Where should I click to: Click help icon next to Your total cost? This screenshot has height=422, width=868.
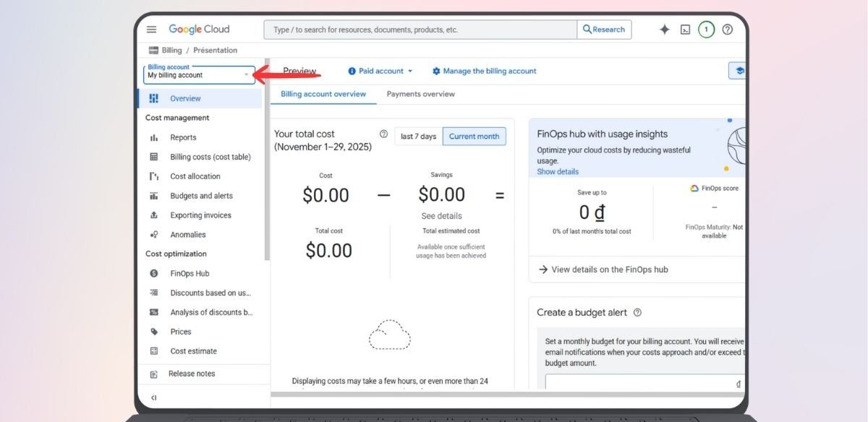click(383, 134)
